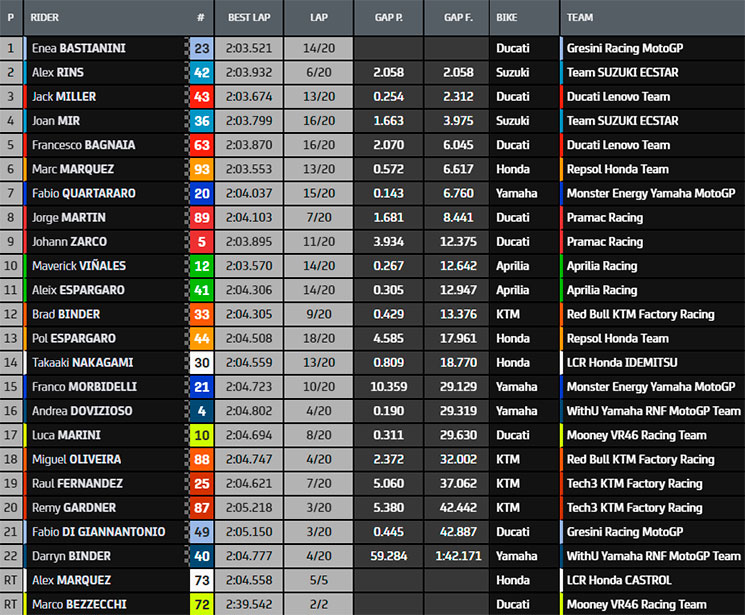The image size is (745, 615).
Task: Click best lap time 2:03.521
Action: click(x=249, y=48)
